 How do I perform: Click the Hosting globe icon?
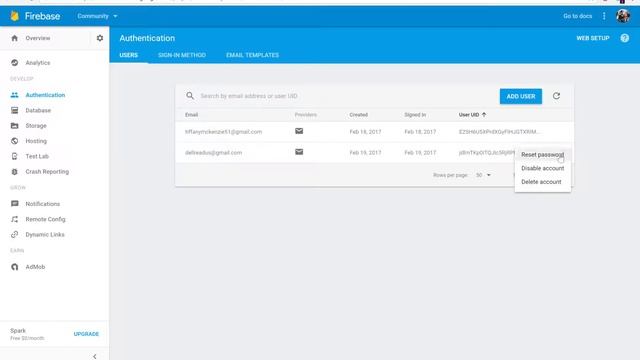(x=15, y=141)
